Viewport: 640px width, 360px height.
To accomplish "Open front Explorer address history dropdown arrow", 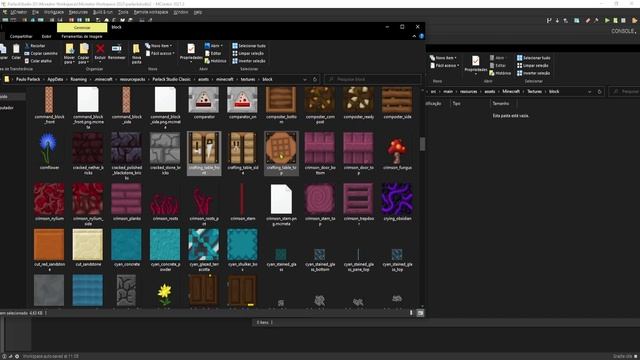I will pyautogui.click(x=305, y=79).
